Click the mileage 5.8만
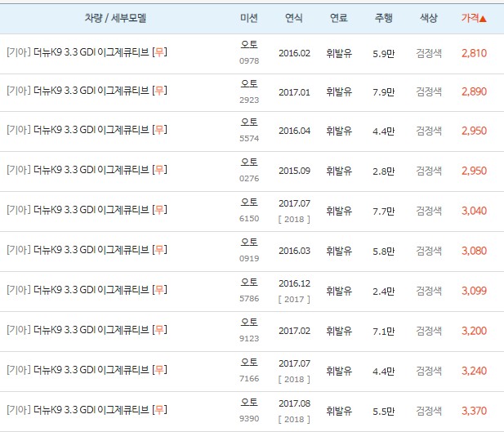This screenshot has height=432, width=504. click(x=383, y=251)
